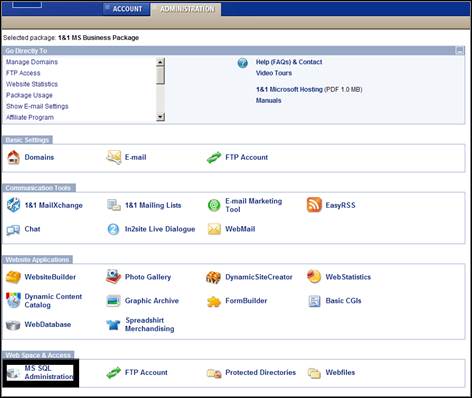Click the Help question mark icon
Screen dimensions: 472x398
pos(243,63)
